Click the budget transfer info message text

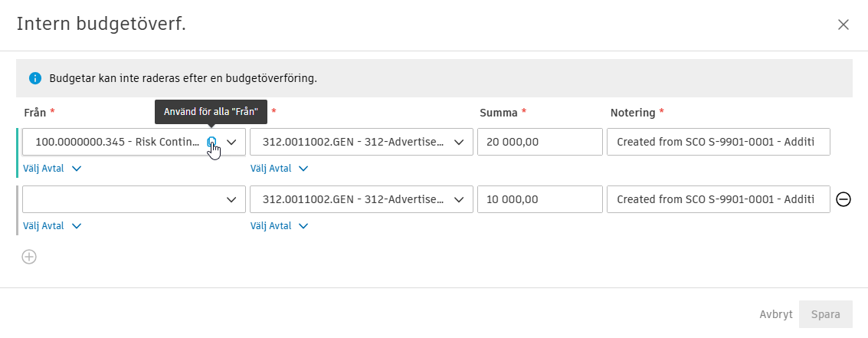coord(183,78)
